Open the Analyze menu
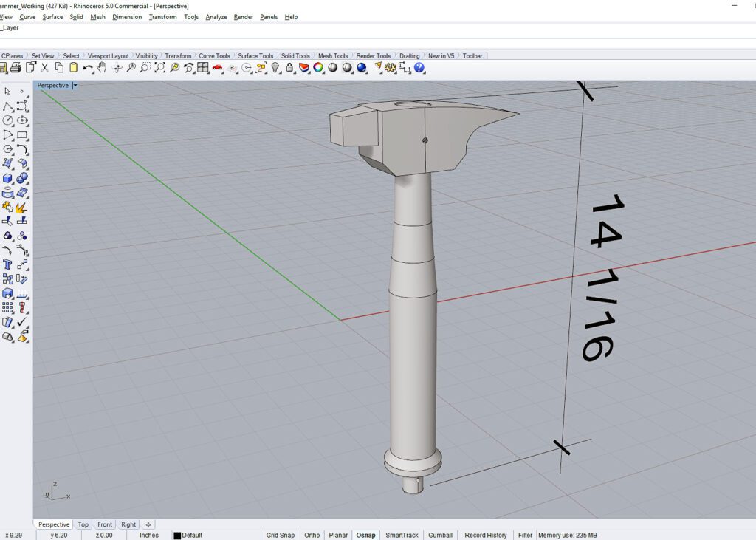The image size is (756, 540). [216, 17]
